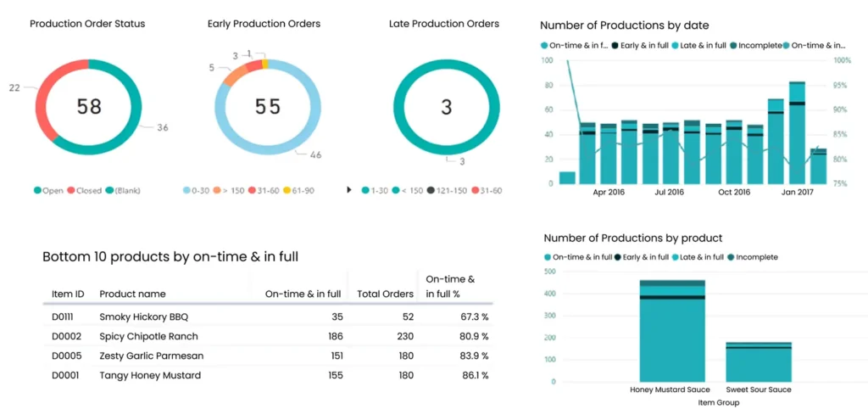Click the Honey Mustard Sauce bar

tap(672, 339)
